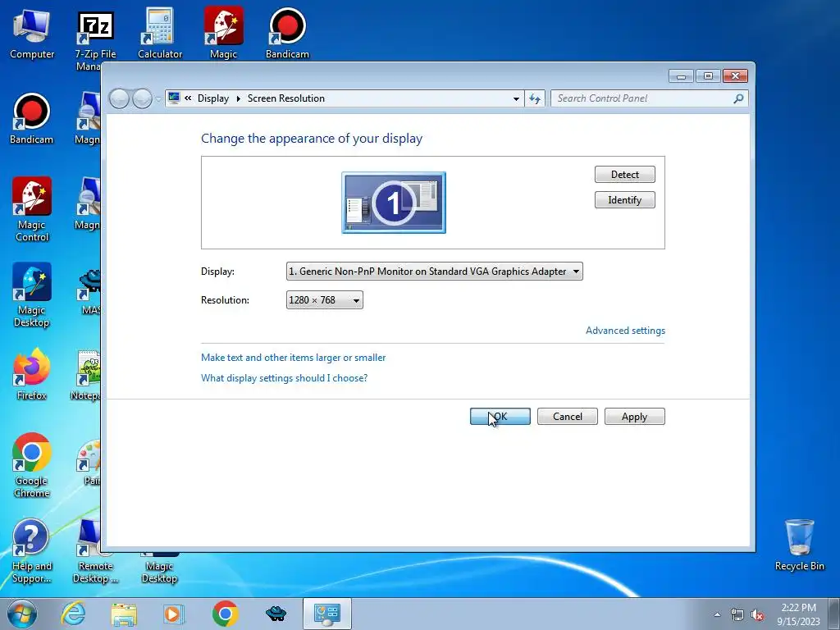
Task: Open the Display monitor dropdown
Action: pyautogui.click(x=435, y=271)
